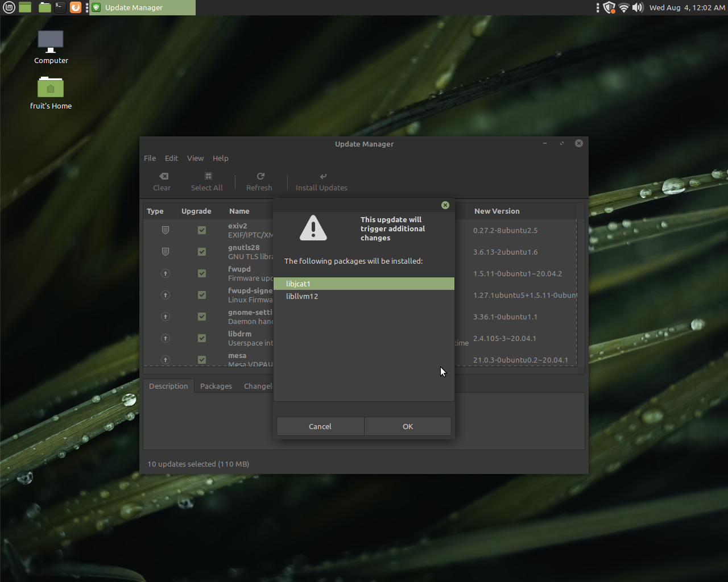Launch Firefox from the top panel
This screenshot has height=582, width=728.
76,7
